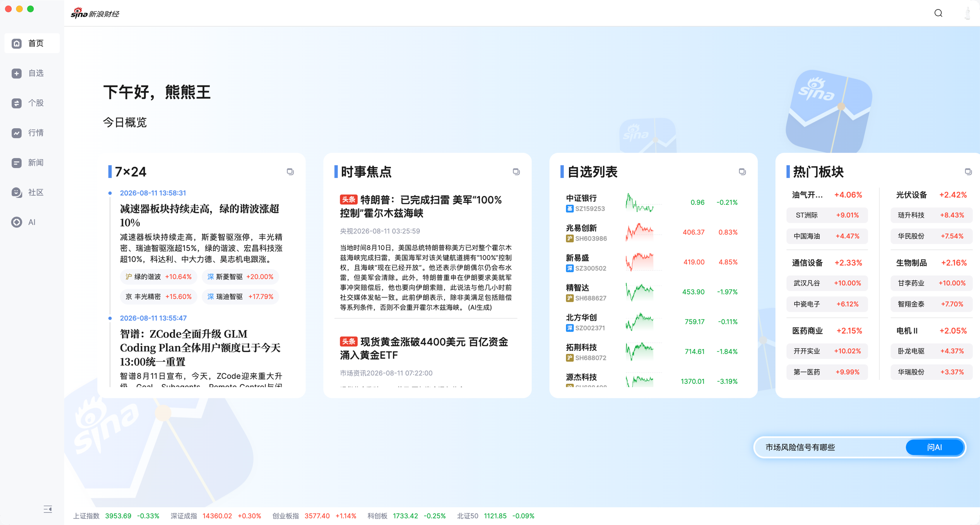
Task: Collapse the sidebar with the bottom toggle icon
Action: pos(48,509)
